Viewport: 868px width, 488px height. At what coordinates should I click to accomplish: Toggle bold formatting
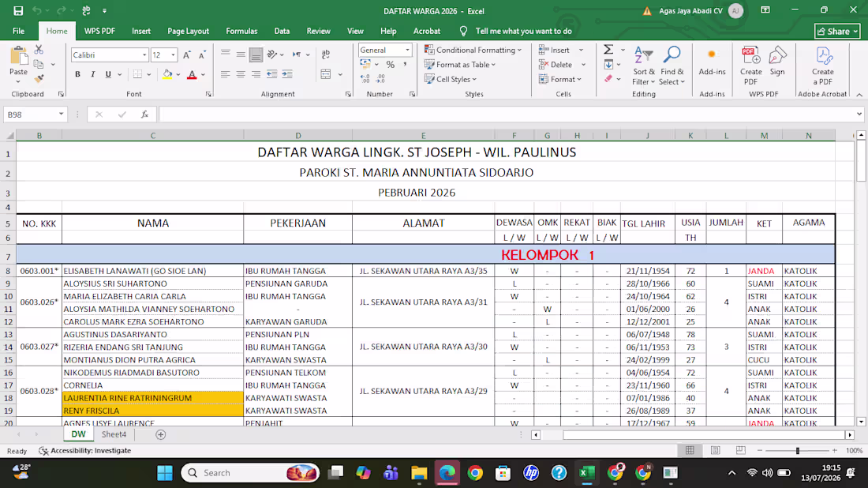click(x=77, y=74)
